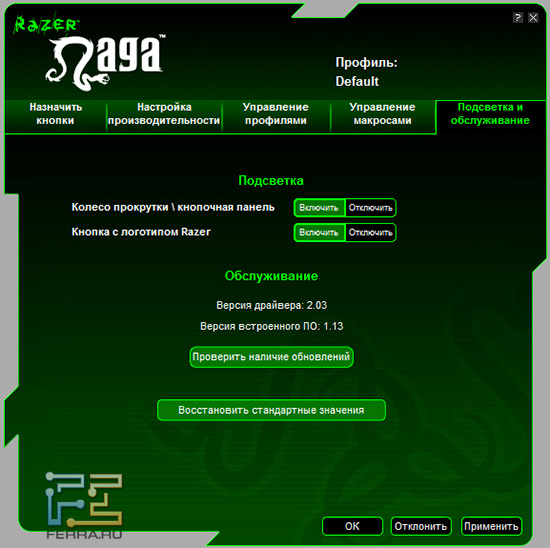Screen dimensions: 550x548
Task: Click the Профиль: label
Action: tap(366, 62)
